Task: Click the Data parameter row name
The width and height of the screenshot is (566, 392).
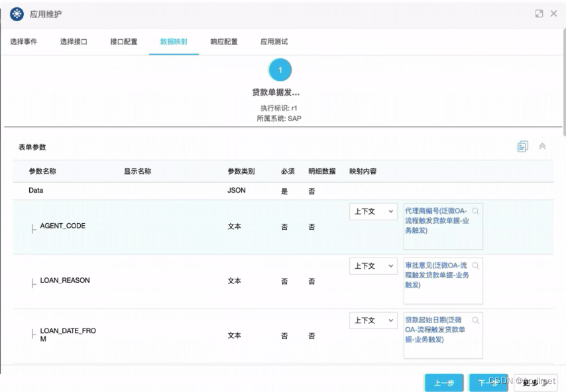Action: 36,191
